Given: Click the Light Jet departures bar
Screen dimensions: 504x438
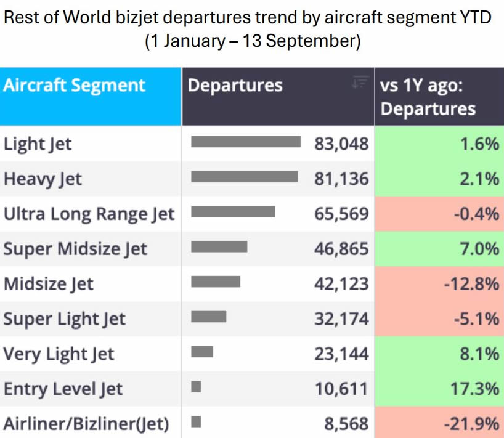Looking at the screenshot, I should coord(246,142).
